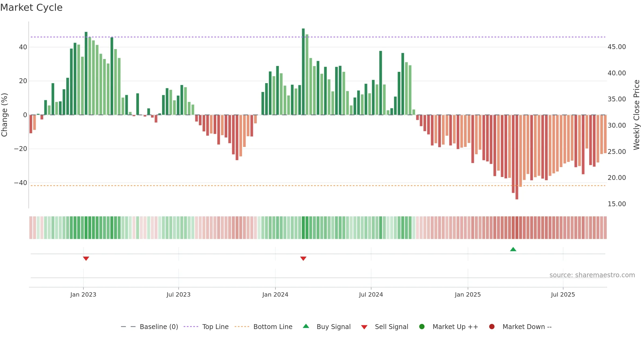Image resolution: width=644 pixels, height=362 pixels.
Task: Toggle the Market Down -- legend entry
Action: coord(520,327)
